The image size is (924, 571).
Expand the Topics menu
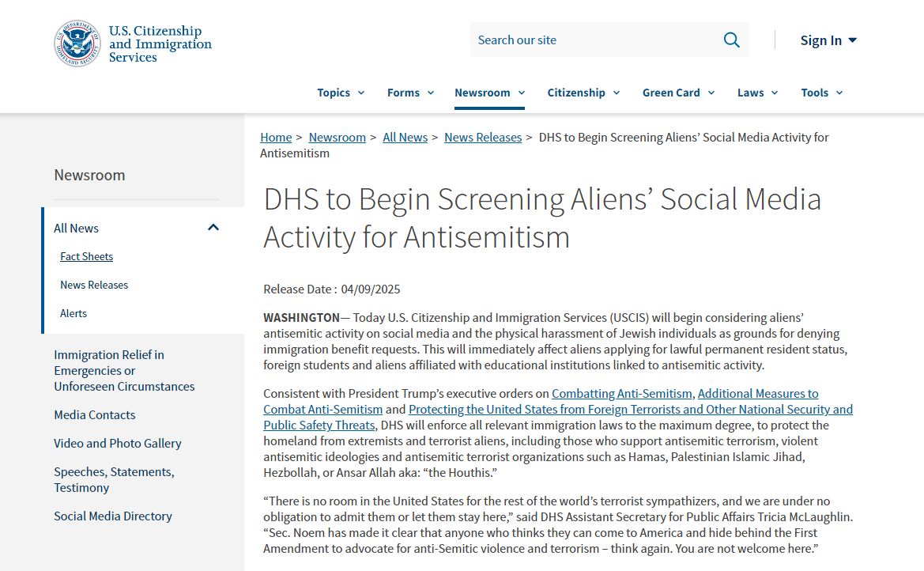341,93
